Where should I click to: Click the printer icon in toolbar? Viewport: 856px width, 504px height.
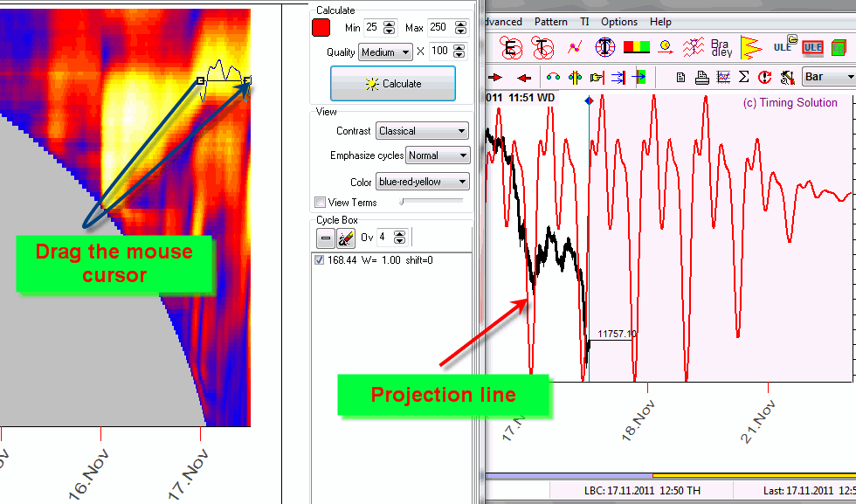701,78
